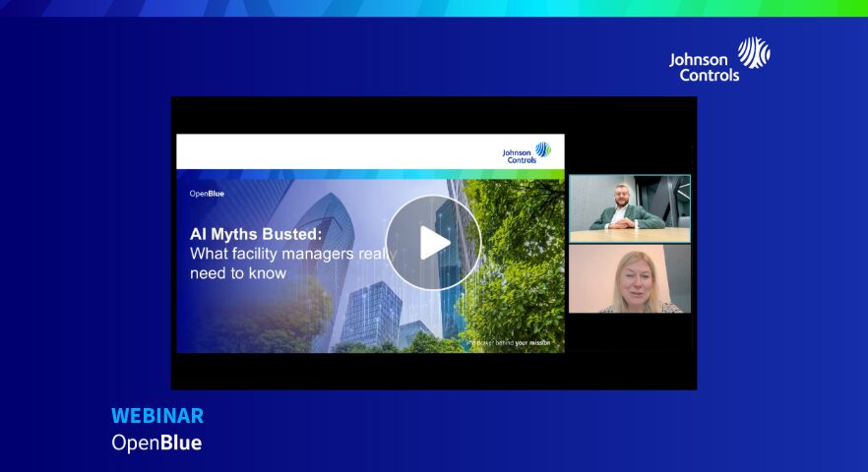Click the 'WEBINAR' label text
868x472 pixels.
[157, 416]
